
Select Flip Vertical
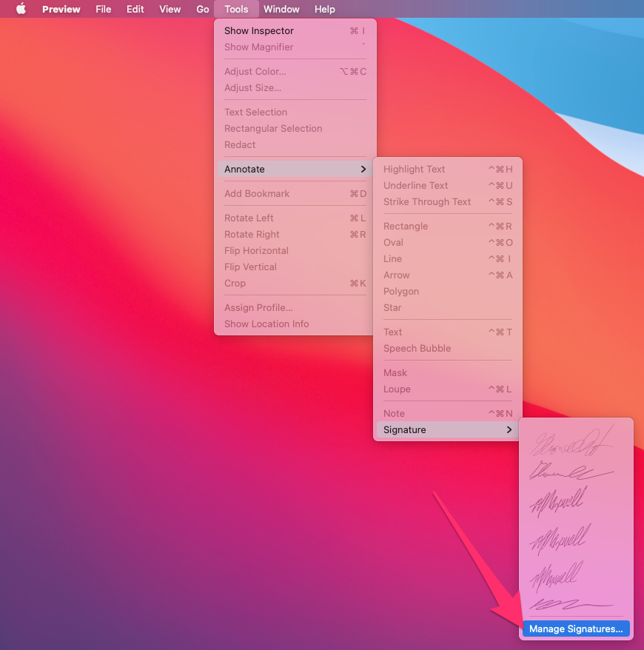(x=295, y=267)
